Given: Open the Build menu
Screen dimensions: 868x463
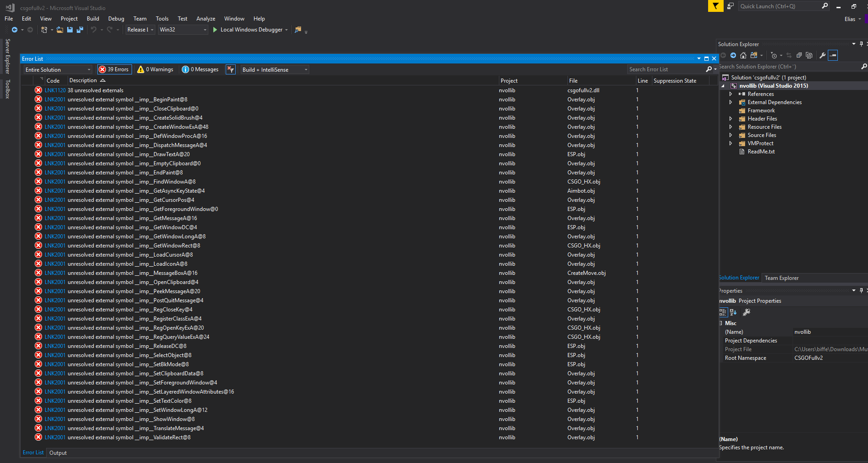Looking at the screenshot, I should point(93,19).
